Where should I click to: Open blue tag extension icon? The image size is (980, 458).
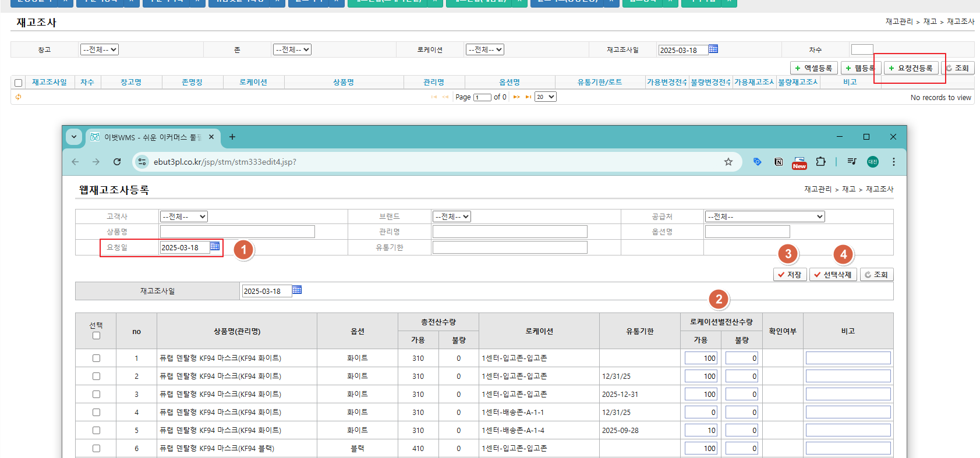pyautogui.click(x=757, y=162)
